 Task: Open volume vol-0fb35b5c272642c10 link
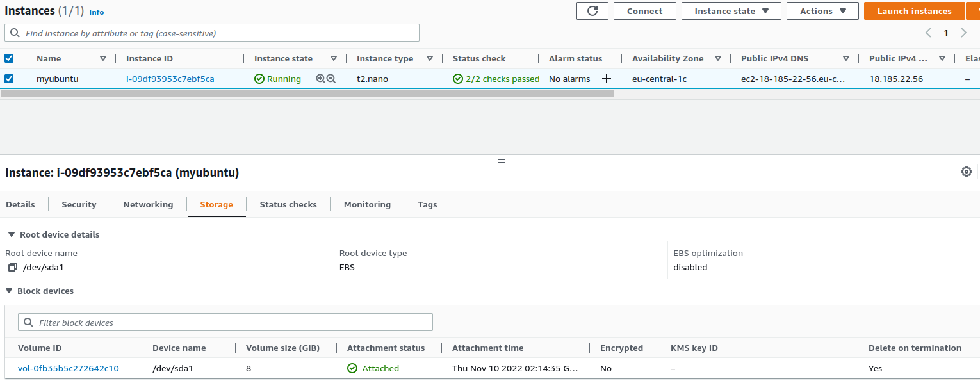(x=69, y=368)
